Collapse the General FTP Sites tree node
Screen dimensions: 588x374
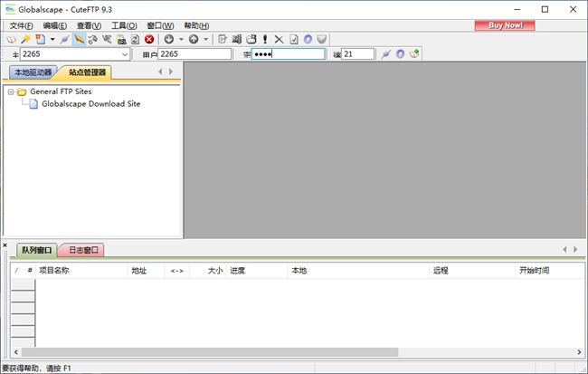[10, 91]
